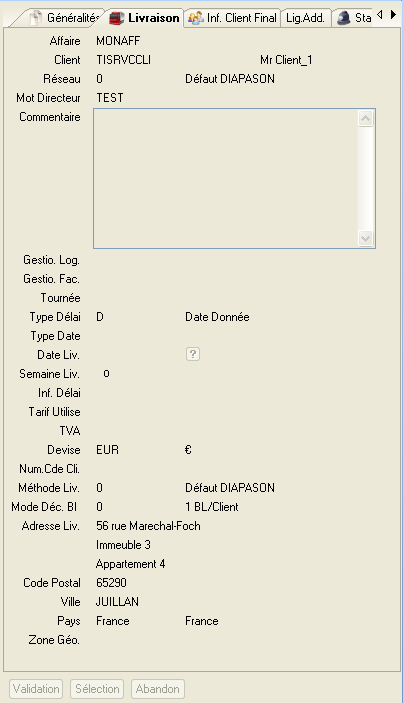Screen dimensions: 403x703
Task: Click the Sta tab hat icon
Action: pyautogui.click(x=343, y=18)
